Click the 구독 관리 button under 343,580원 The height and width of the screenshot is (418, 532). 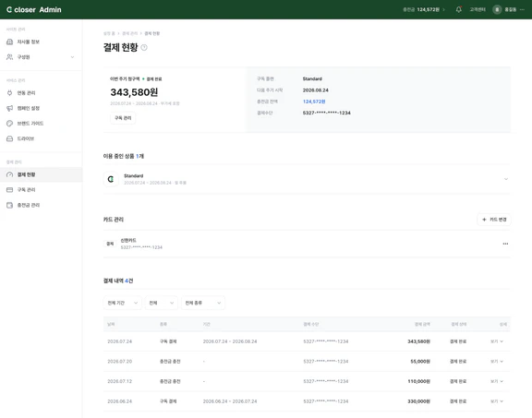pos(123,118)
